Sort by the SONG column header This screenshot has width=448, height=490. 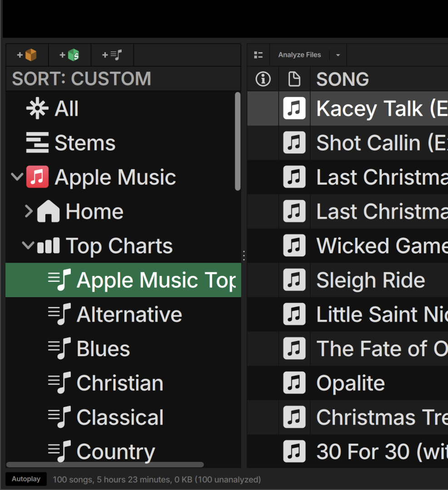[342, 79]
